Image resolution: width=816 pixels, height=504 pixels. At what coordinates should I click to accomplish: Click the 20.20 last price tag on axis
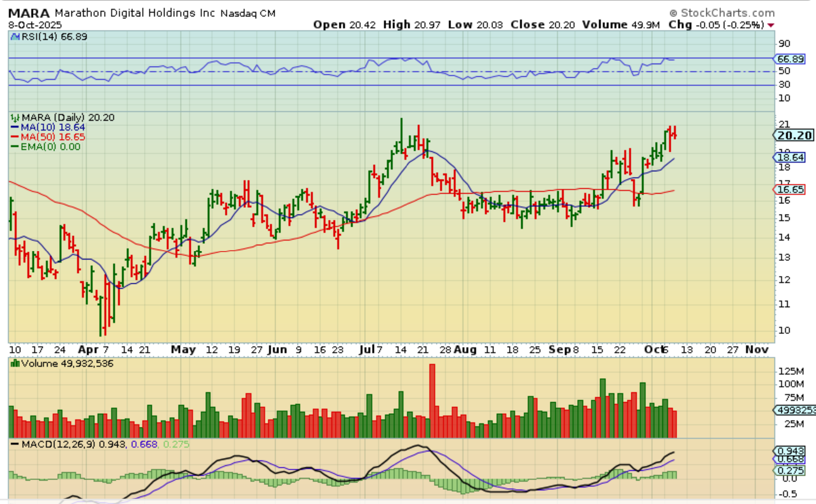[794, 136]
